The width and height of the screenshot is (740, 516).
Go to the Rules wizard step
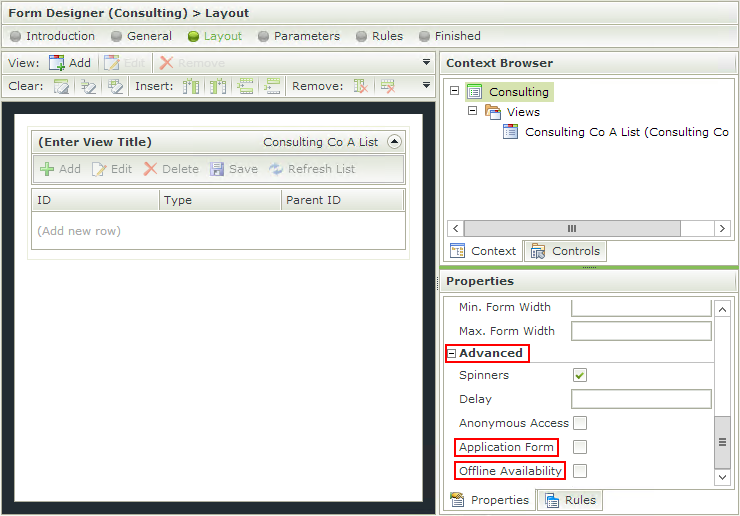click(x=379, y=36)
